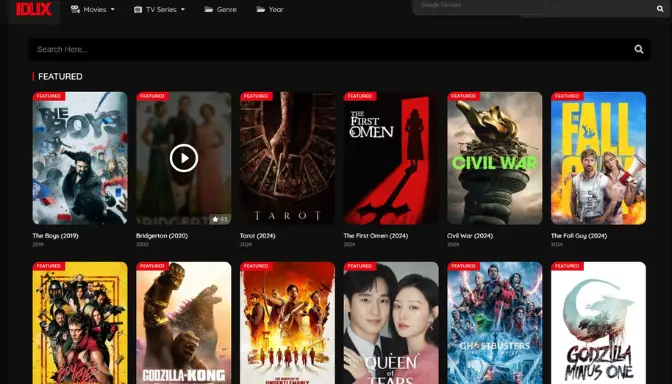
Task: Click the Movies camera icon
Action: (x=75, y=9)
